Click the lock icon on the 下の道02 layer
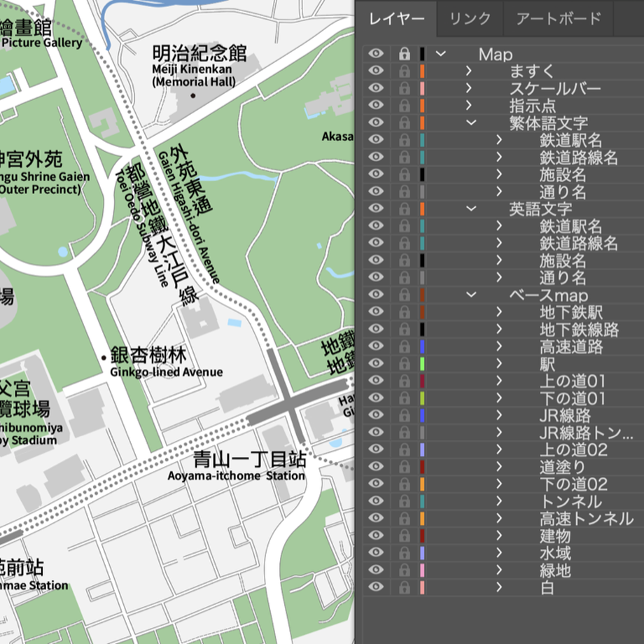Image resolution: width=644 pixels, height=644 pixels. tap(404, 484)
